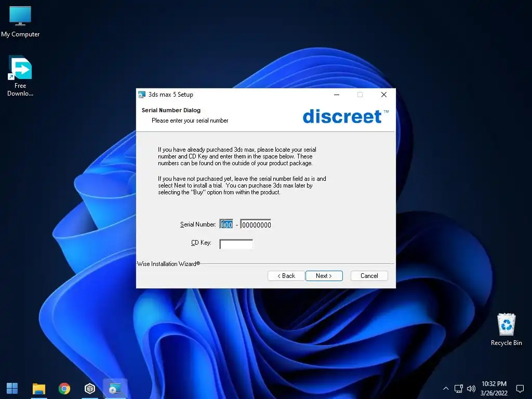Show hidden tray icons chevron
The height and width of the screenshot is (399, 532).
(x=446, y=389)
